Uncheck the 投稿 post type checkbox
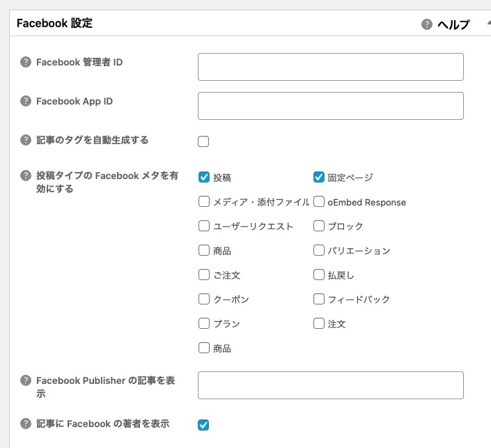This screenshot has height=448, width=491. tap(204, 177)
